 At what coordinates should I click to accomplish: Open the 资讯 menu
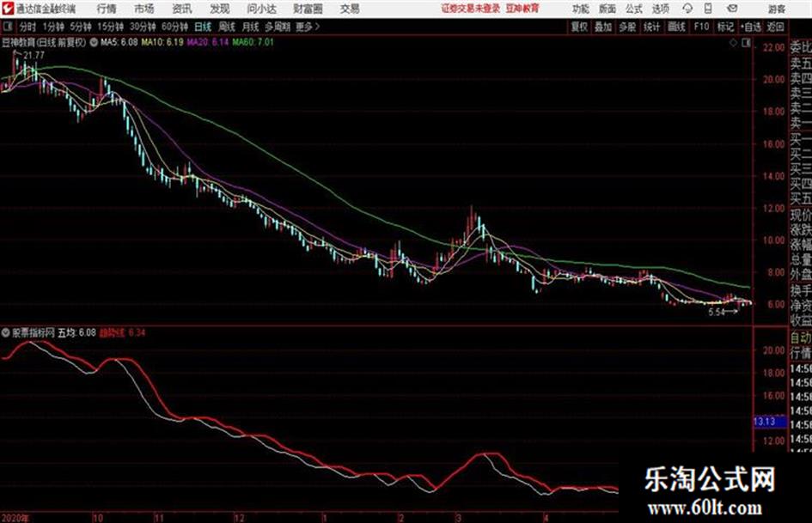pyautogui.click(x=182, y=9)
